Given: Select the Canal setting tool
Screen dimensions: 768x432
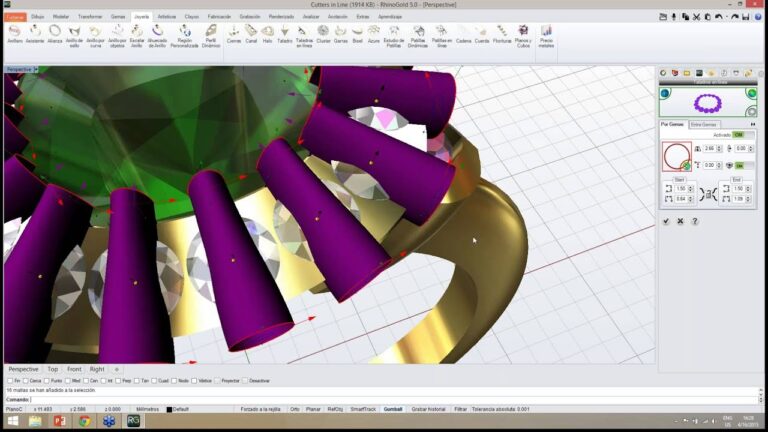Looking at the screenshot, I should (x=251, y=35).
